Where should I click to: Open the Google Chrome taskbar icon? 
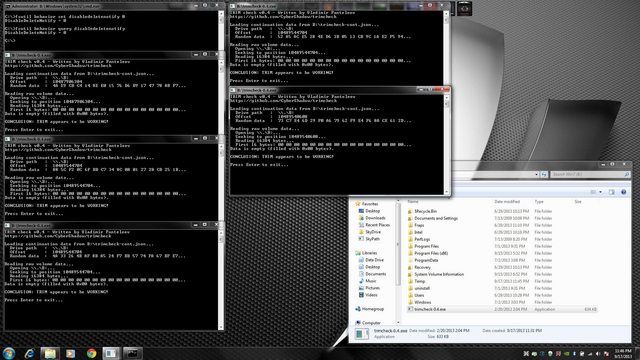91,353
